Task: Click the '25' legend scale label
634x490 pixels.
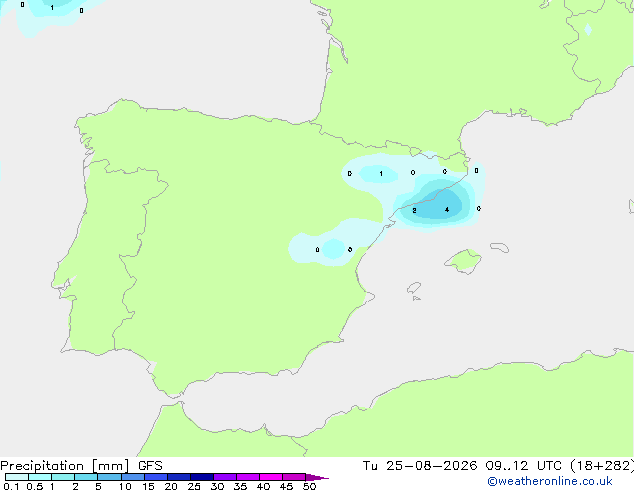Action: [194, 486]
